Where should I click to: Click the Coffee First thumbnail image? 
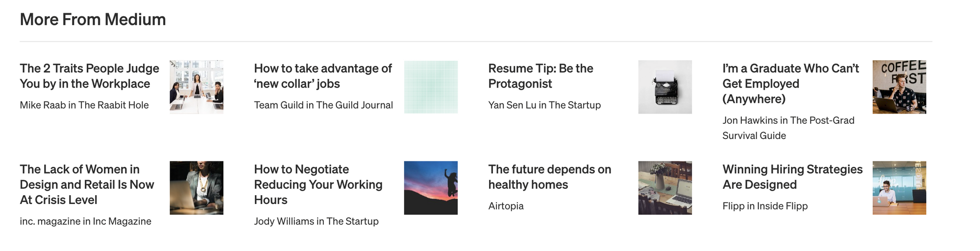click(899, 87)
